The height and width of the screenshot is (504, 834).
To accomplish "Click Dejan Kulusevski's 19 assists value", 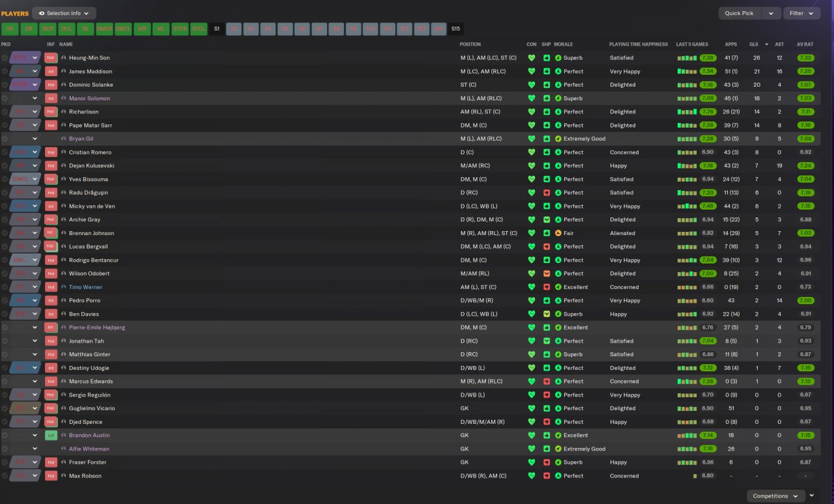I will tap(779, 166).
